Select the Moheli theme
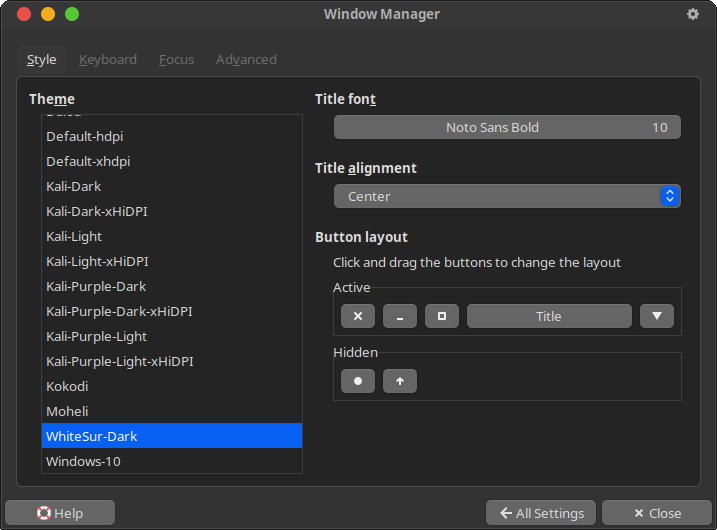Screen dimensions: 717x530 tap(172, 411)
